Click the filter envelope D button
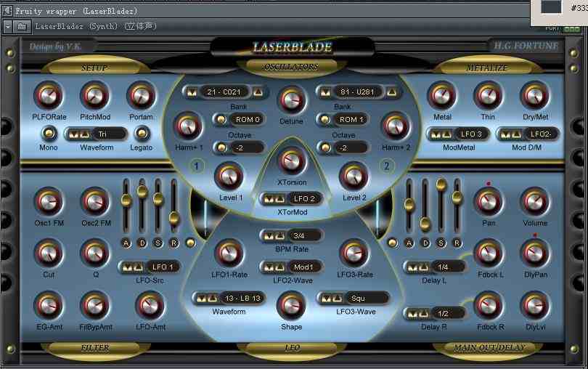 (142, 243)
